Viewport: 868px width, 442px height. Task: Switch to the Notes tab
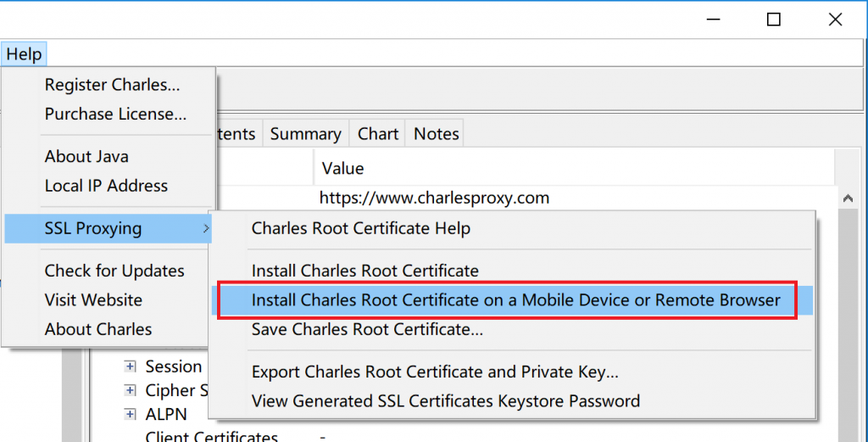[x=437, y=134]
